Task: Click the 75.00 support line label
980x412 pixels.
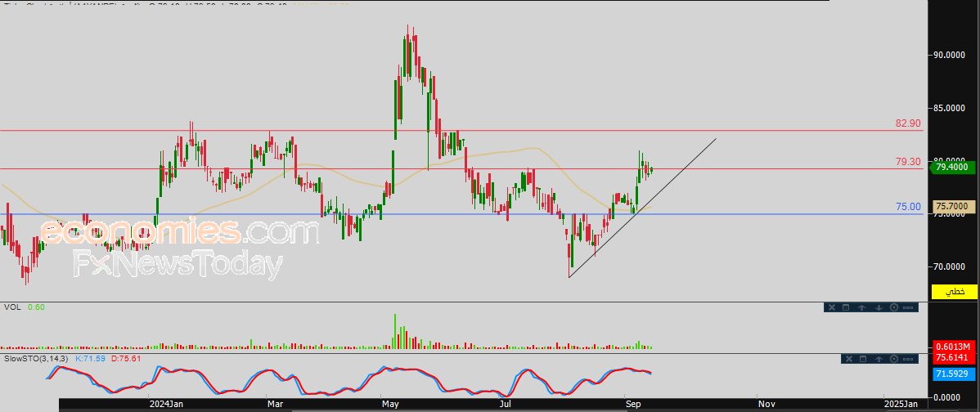Action: [x=908, y=207]
